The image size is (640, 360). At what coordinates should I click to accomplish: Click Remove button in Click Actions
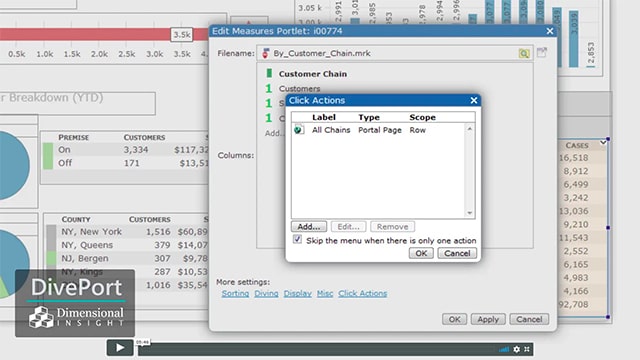click(x=392, y=227)
